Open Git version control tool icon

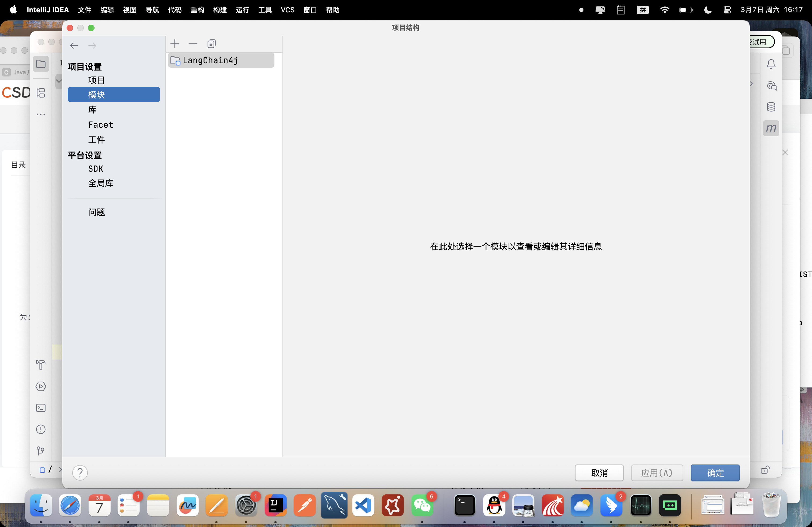41,451
